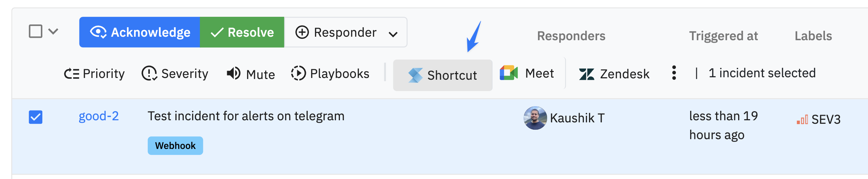Click the Playbooks play icon

[x=298, y=73]
